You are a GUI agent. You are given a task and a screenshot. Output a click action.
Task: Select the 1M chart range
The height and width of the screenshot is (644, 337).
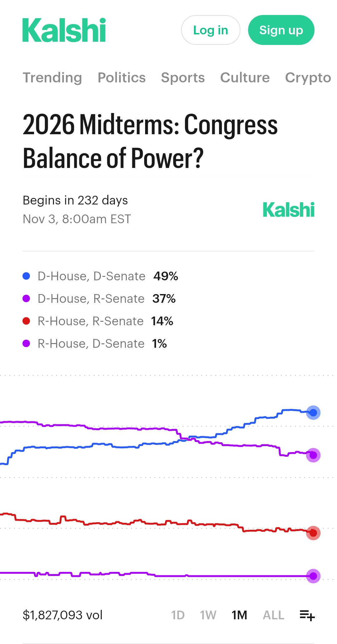239,615
